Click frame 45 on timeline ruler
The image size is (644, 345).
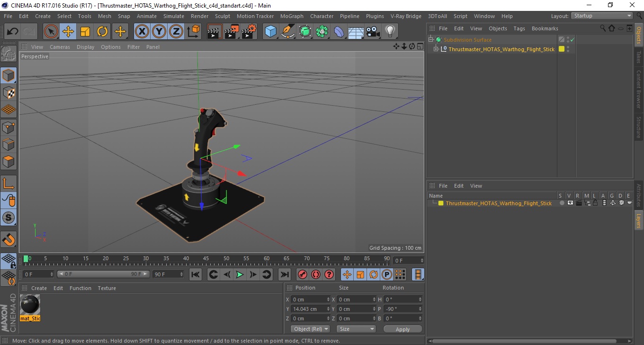[206, 259]
